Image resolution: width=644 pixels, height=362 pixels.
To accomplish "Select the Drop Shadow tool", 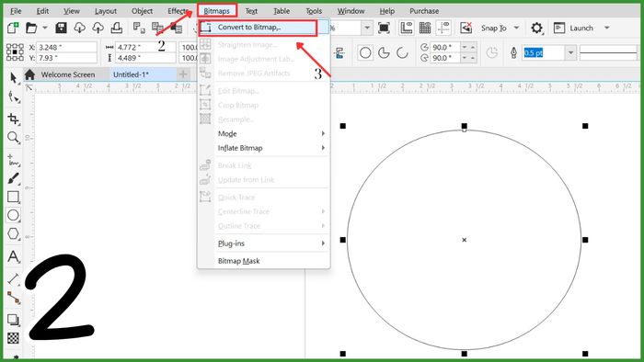I will click(x=13, y=320).
